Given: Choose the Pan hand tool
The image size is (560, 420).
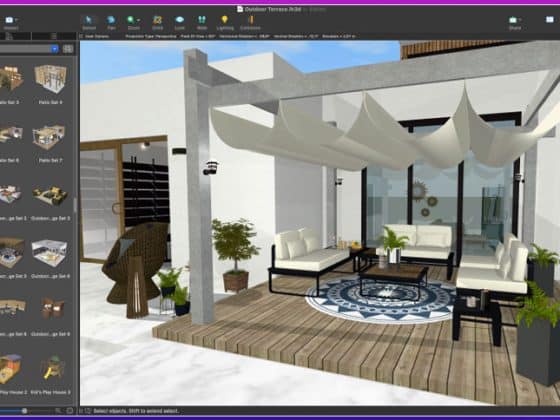Looking at the screenshot, I should [x=111, y=22].
